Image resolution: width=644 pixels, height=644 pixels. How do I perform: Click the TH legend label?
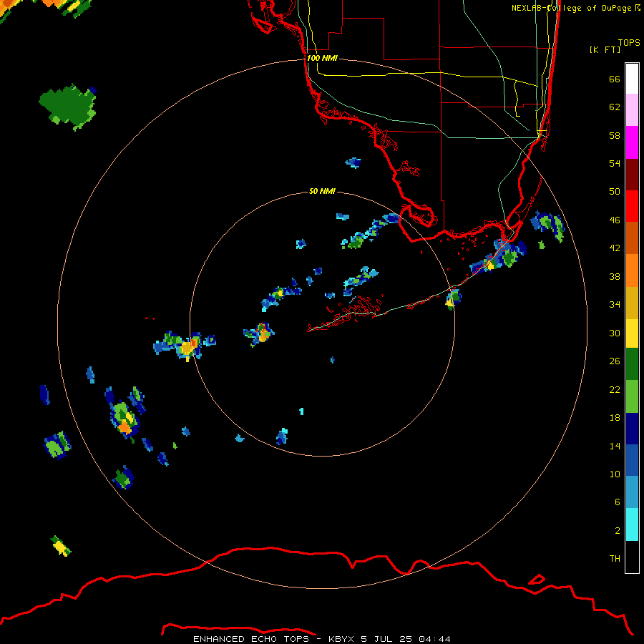coord(615,559)
